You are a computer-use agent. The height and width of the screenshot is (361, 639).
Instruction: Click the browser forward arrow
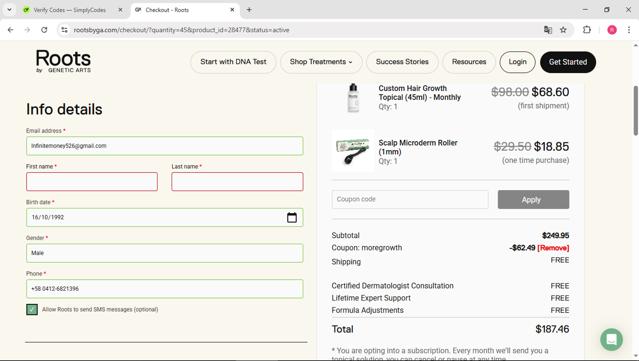click(x=27, y=30)
